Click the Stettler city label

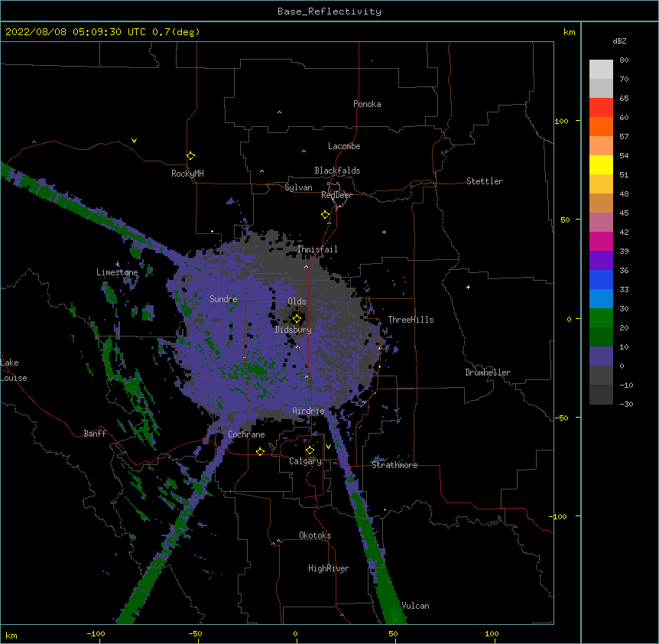click(x=485, y=181)
